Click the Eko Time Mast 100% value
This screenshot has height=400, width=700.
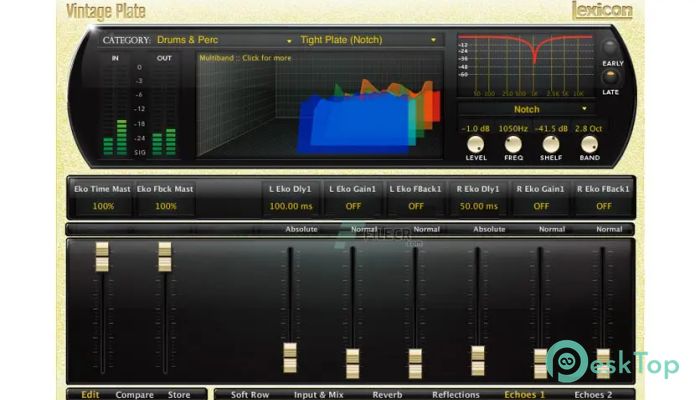pos(103,206)
